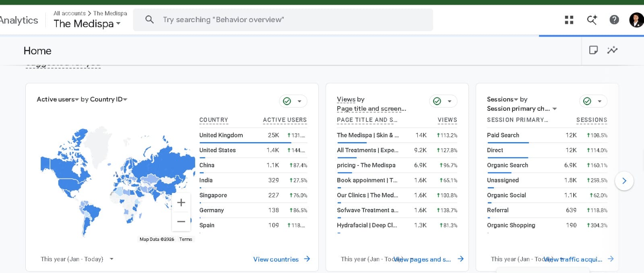Open The Medispa property selector dropdown

click(x=87, y=24)
